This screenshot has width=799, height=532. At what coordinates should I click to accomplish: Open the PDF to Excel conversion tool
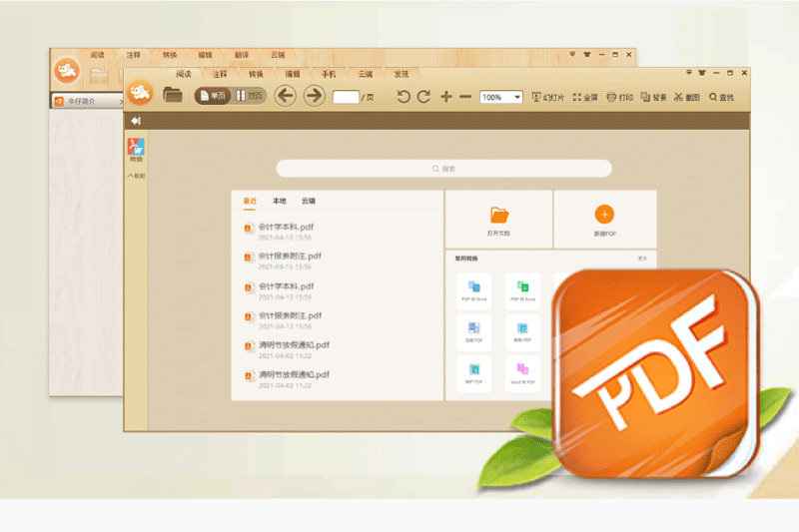pyautogui.click(x=522, y=288)
